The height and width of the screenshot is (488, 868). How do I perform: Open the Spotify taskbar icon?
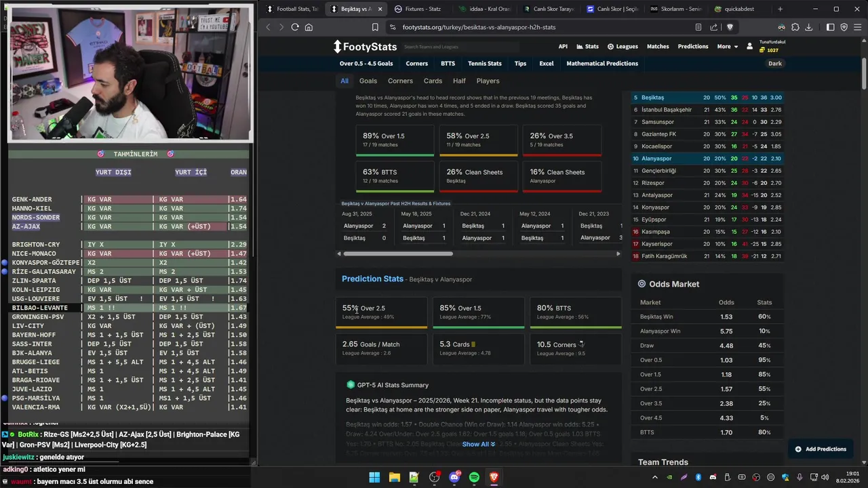tap(474, 477)
